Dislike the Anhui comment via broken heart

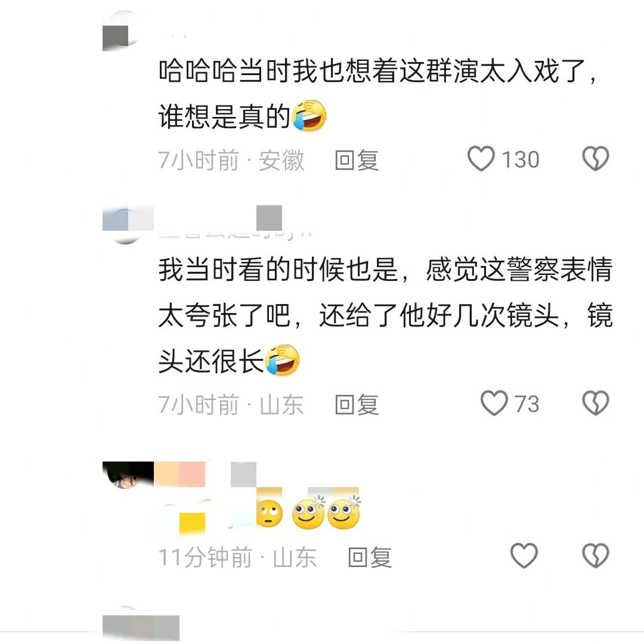point(596,159)
